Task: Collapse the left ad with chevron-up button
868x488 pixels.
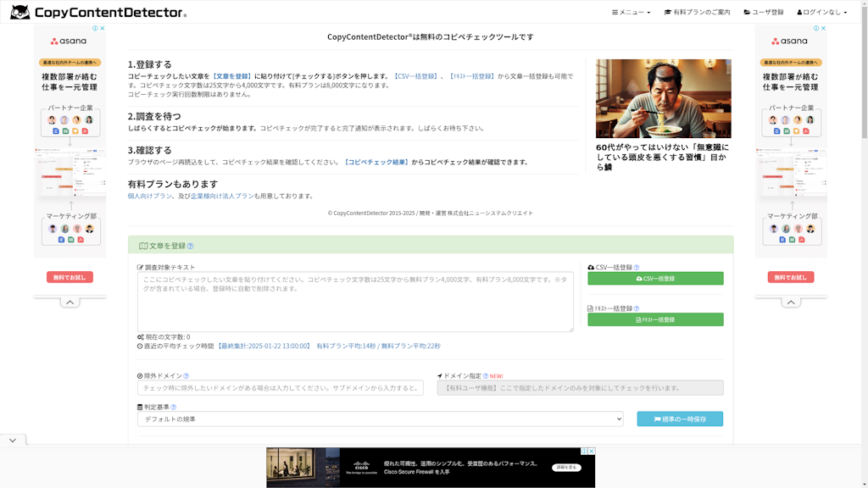Action: coord(70,302)
